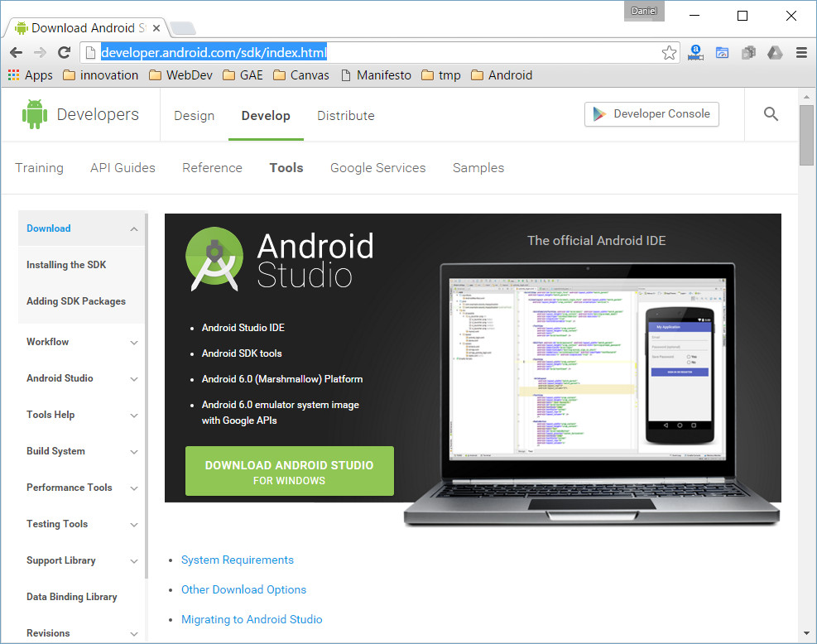This screenshot has height=644, width=817.
Task: Click the browser forward arrow
Action: (40, 53)
